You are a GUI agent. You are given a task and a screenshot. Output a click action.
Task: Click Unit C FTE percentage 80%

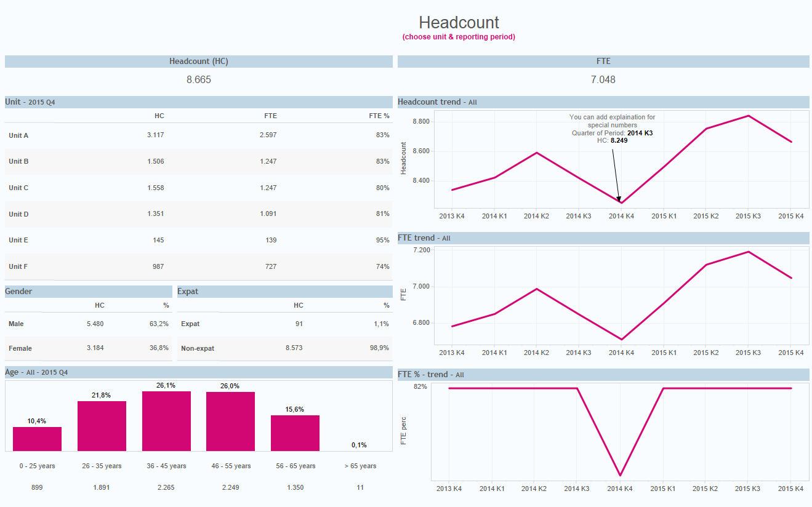click(x=383, y=188)
